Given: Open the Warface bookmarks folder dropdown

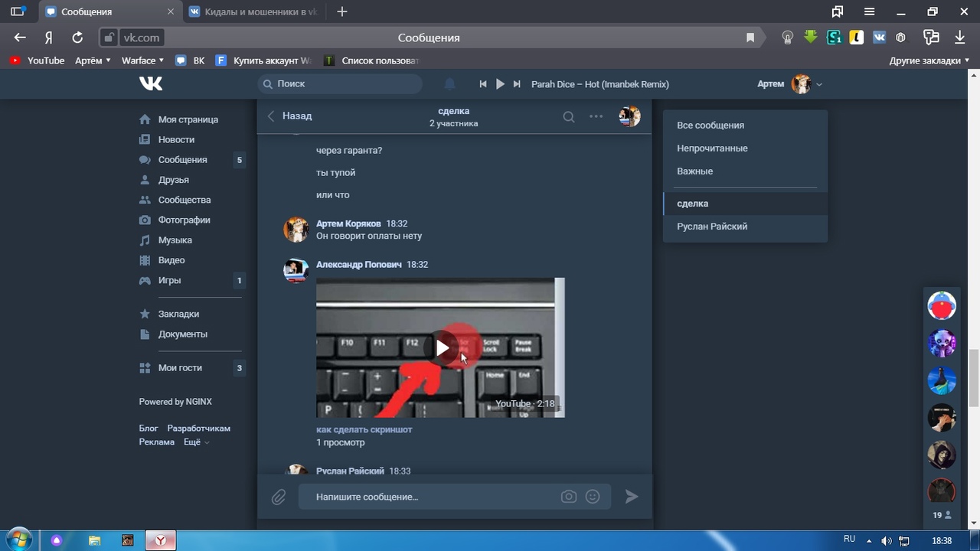Looking at the screenshot, I should 142,60.
